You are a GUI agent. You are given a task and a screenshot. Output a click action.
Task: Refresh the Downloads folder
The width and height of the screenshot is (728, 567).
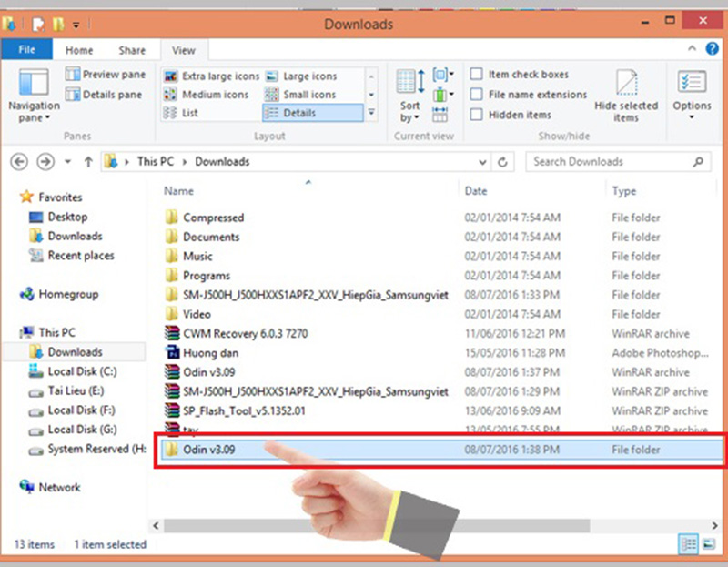point(502,162)
